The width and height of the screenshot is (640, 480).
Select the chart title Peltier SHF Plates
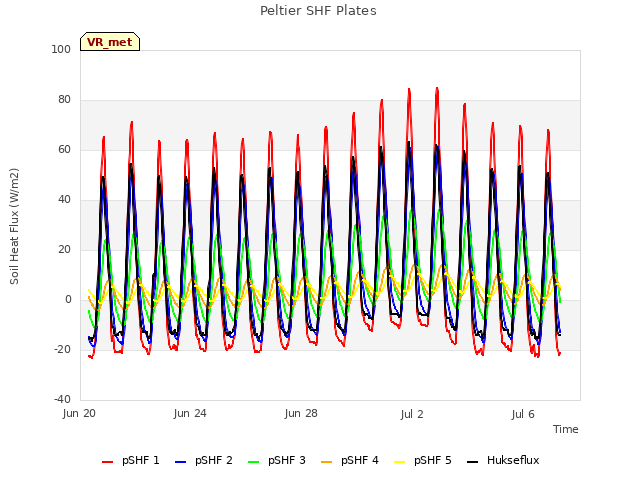click(x=318, y=11)
